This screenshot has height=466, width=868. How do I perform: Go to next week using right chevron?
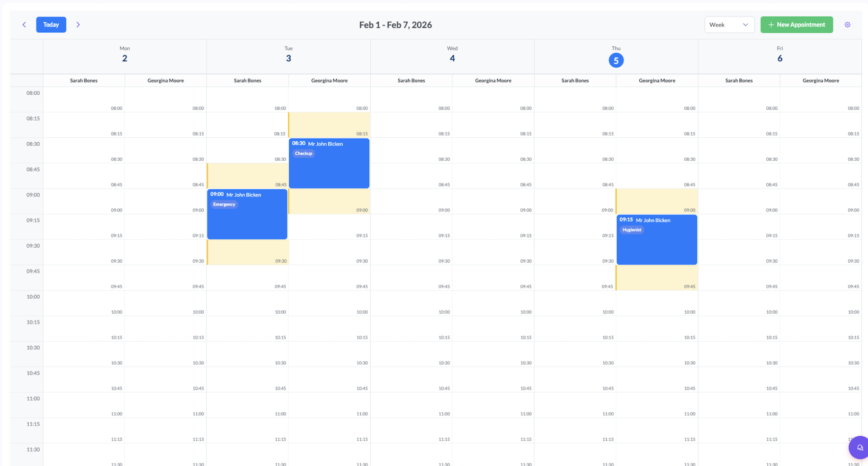[x=78, y=25]
